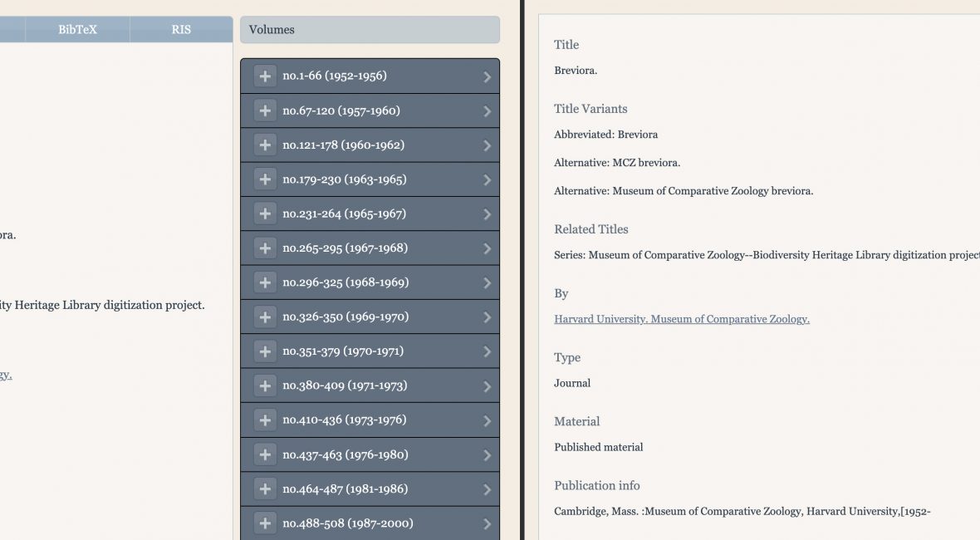Open plus icon for no.296-325 (1968-1969)

pyautogui.click(x=265, y=282)
